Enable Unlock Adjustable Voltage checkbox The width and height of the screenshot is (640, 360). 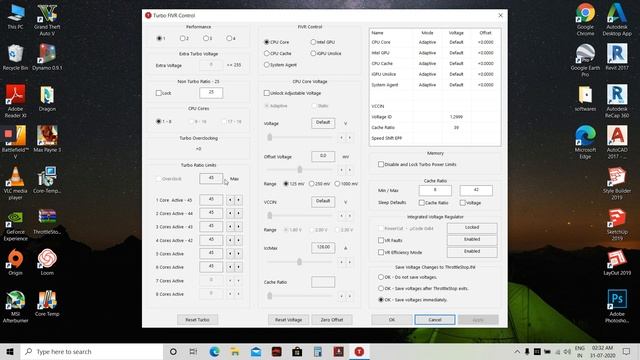point(267,93)
